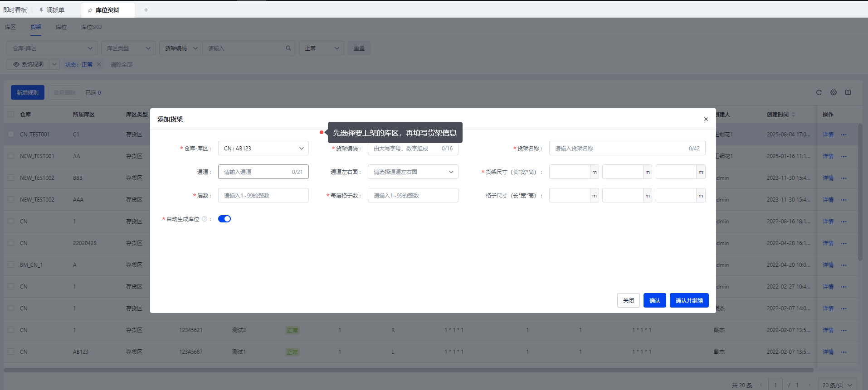Click the search magnifier in 货架编码 filter
Screen dimensions: 868x390
(288, 48)
